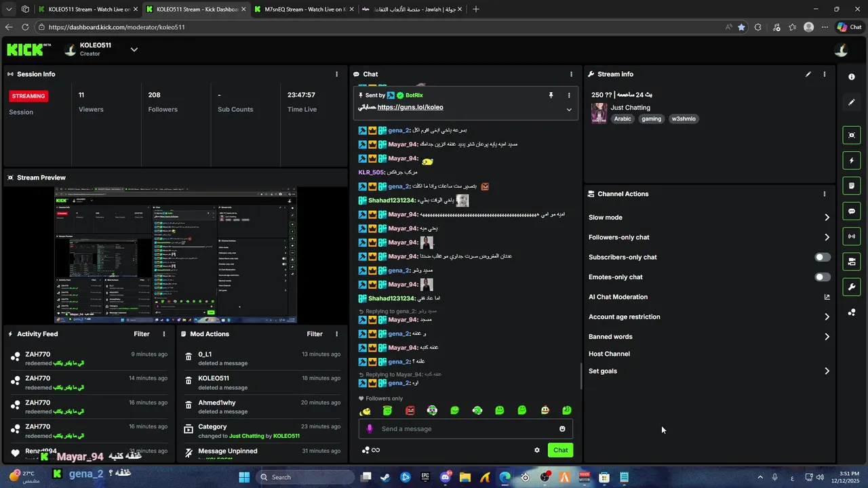Click the three-dots cluster icon in right sidebar
The width and height of the screenshot is (868, 488).
[x=852, y=312]
